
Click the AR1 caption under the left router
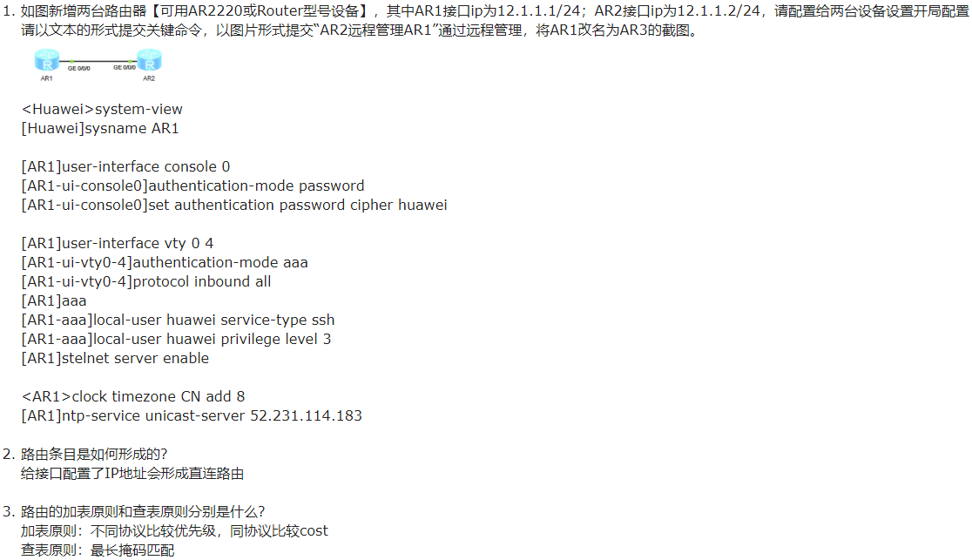[46, 78]
